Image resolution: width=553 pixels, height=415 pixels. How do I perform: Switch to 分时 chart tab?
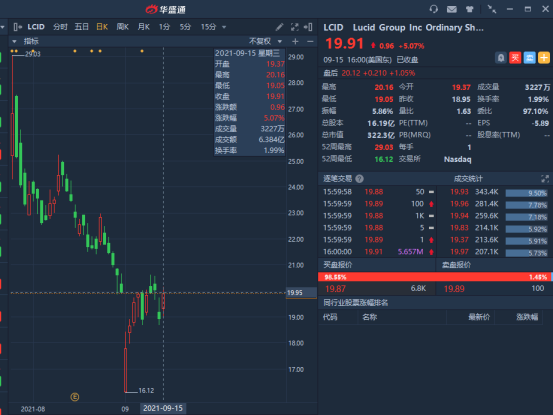pyautogui.click(x=60, y=27)
